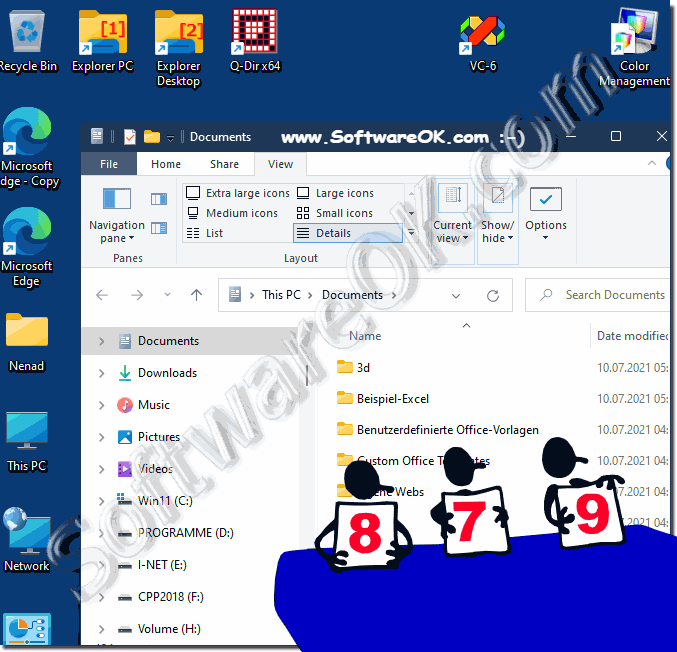
Task: Select PROGRAMME (D:) drive in tree
Action: (x=186, y=533)
